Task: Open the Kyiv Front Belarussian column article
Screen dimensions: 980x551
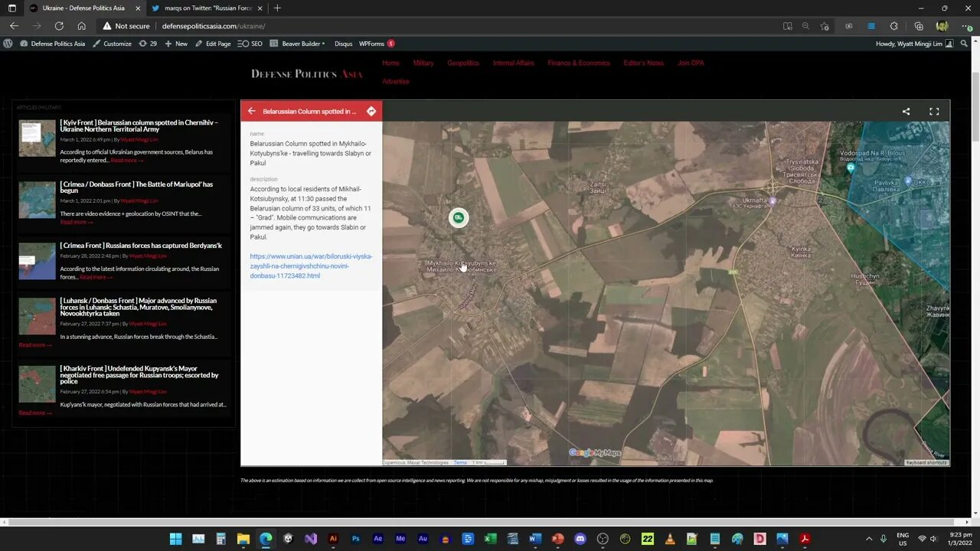Action: (x=139, y=126)
